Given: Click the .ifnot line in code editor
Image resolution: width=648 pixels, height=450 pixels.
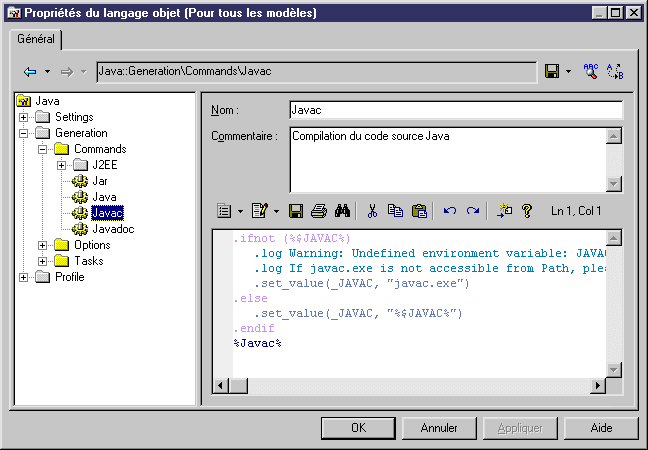Looking at the screenshot, I should coord(292,238).
